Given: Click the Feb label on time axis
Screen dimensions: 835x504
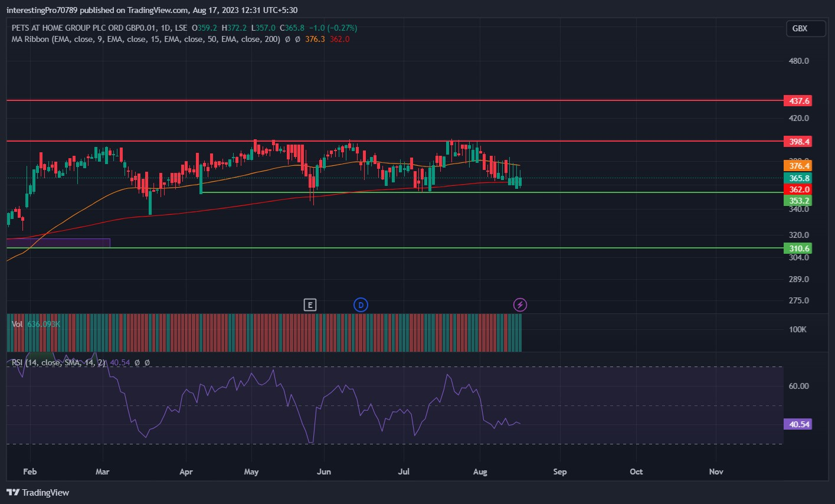Looking at the screenshot, I should point(30,472).
